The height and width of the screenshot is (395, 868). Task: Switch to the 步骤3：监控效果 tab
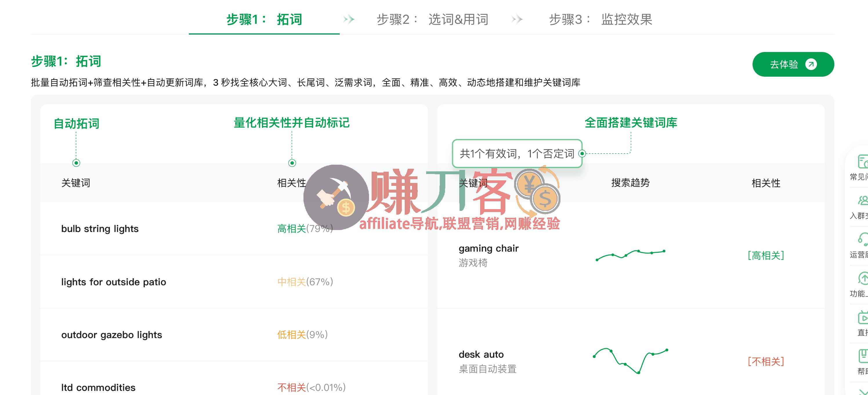[x=601, y=19]
